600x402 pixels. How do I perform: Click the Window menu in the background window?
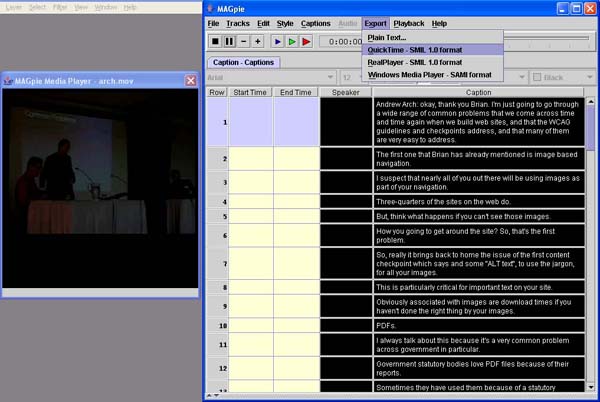[106, 7]
